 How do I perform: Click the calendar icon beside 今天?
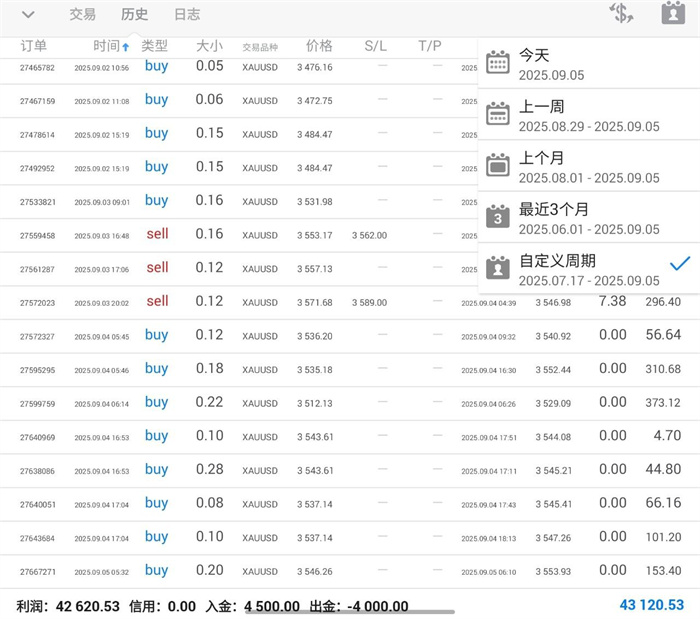point(498,62)
